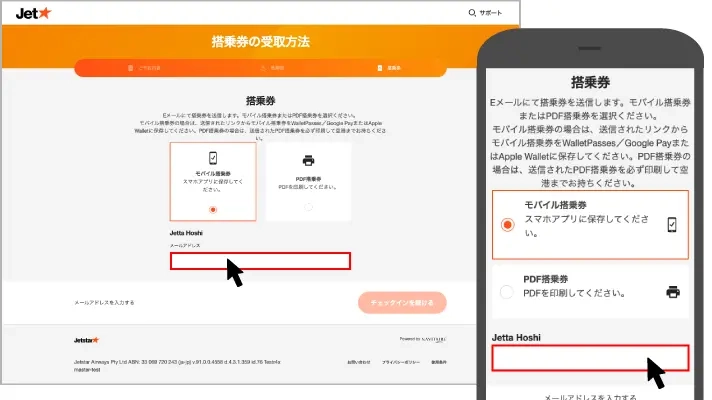Viewport: 712px width, 400px height.
Task: Open the サポート support link
Action: coord(490,13)
